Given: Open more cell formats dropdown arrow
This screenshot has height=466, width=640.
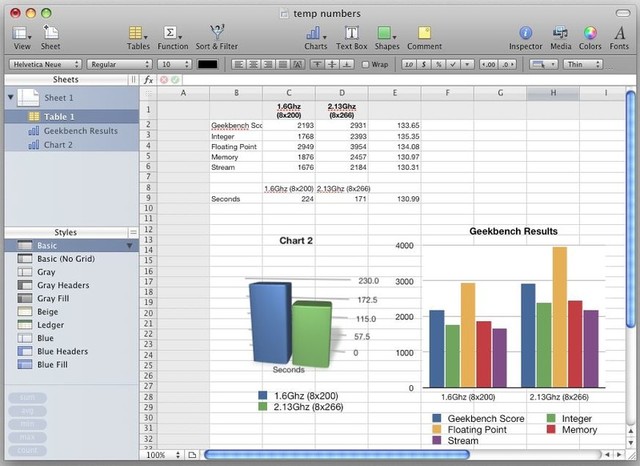Looking at the screenshot, I should [467, 64].
